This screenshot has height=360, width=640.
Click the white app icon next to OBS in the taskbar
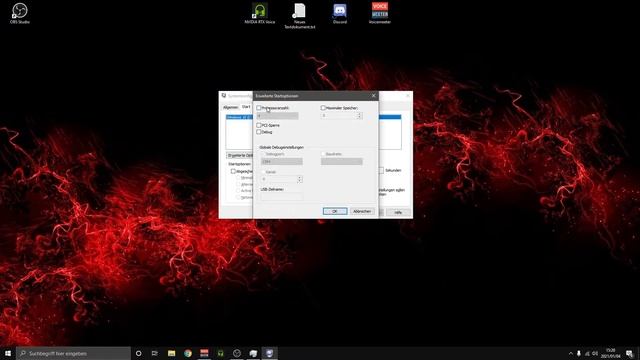[x=253, y=353]
